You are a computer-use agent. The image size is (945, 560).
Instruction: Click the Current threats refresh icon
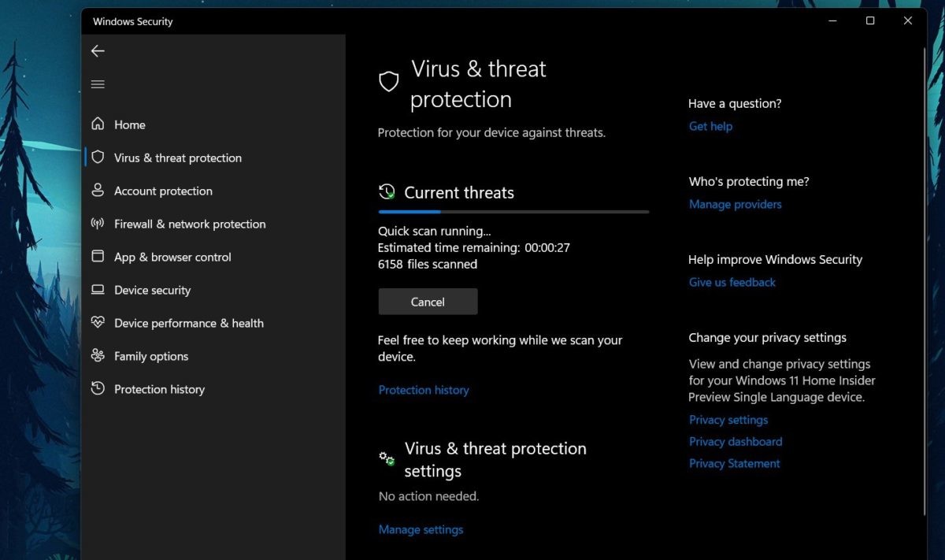[x=387, y=192]
